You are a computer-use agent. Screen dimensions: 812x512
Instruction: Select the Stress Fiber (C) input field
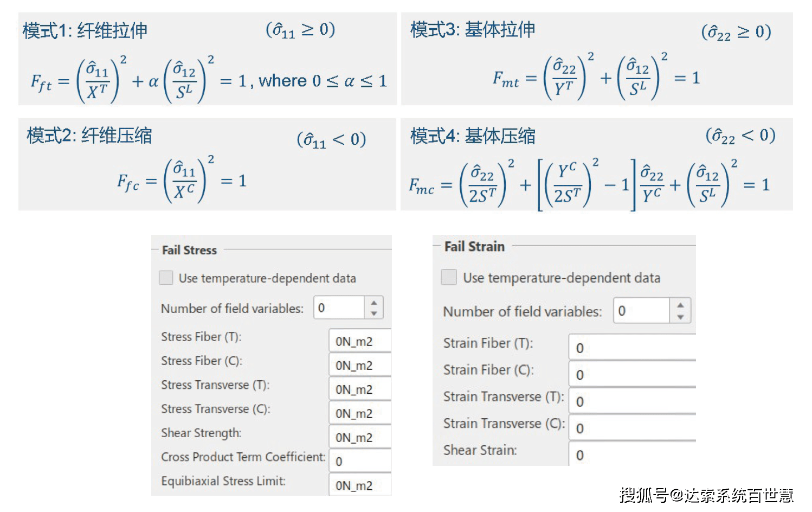pos(360,366)
